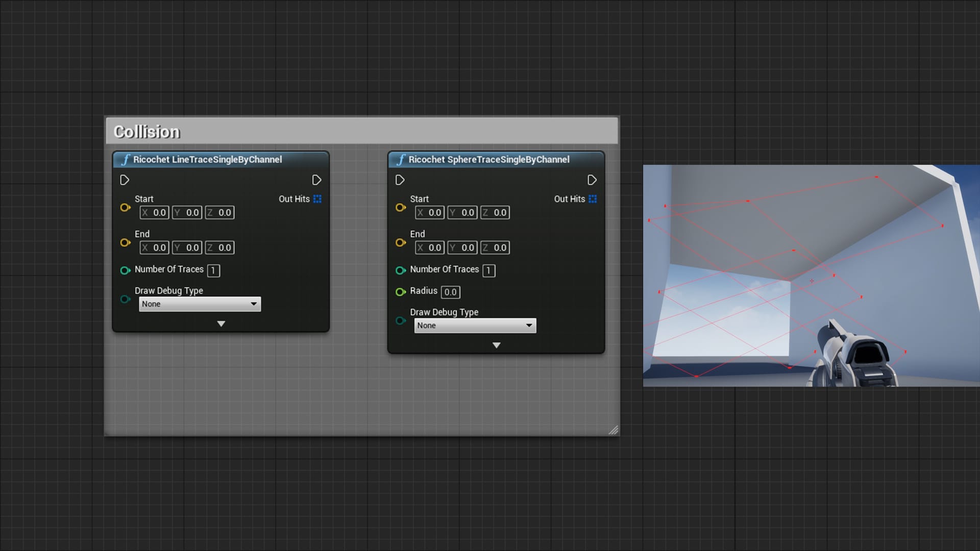
Task: Click Start X value field on LineTrace node
Action: [155, 213]
